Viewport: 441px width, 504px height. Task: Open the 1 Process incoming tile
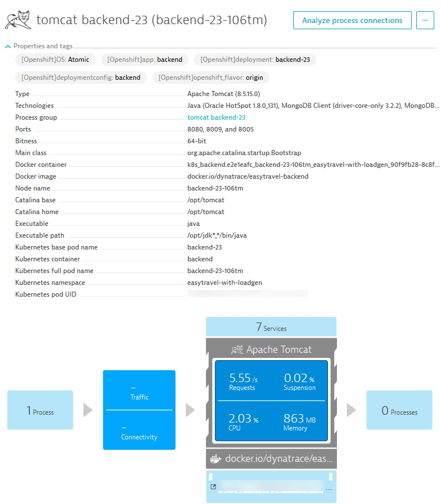[40, 410]
